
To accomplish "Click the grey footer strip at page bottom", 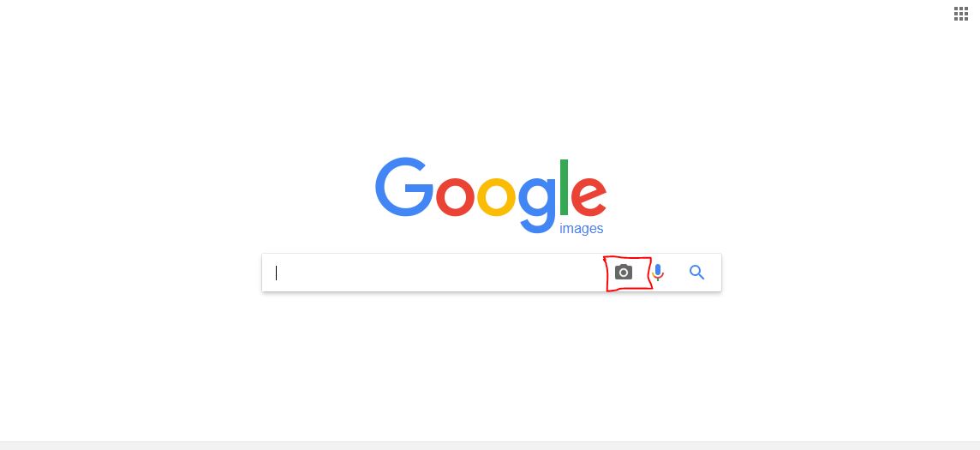I will click(490, 446).
